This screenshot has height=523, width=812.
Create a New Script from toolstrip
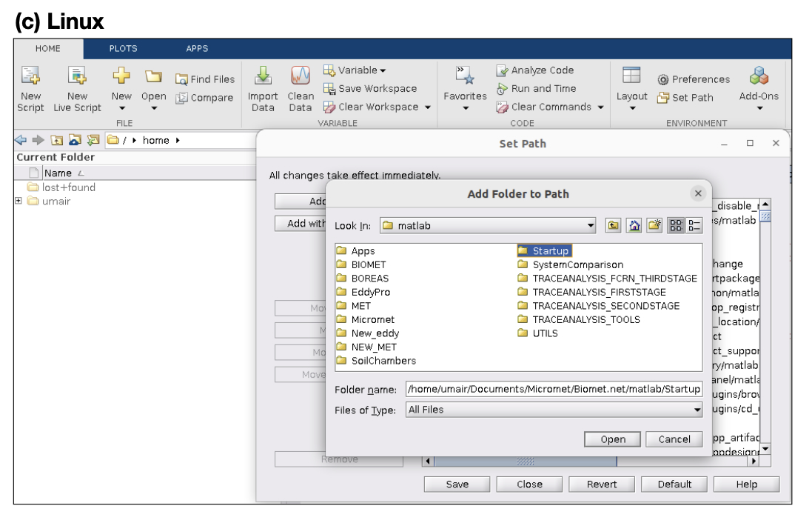pyautogui.click(x=30, y=89)
